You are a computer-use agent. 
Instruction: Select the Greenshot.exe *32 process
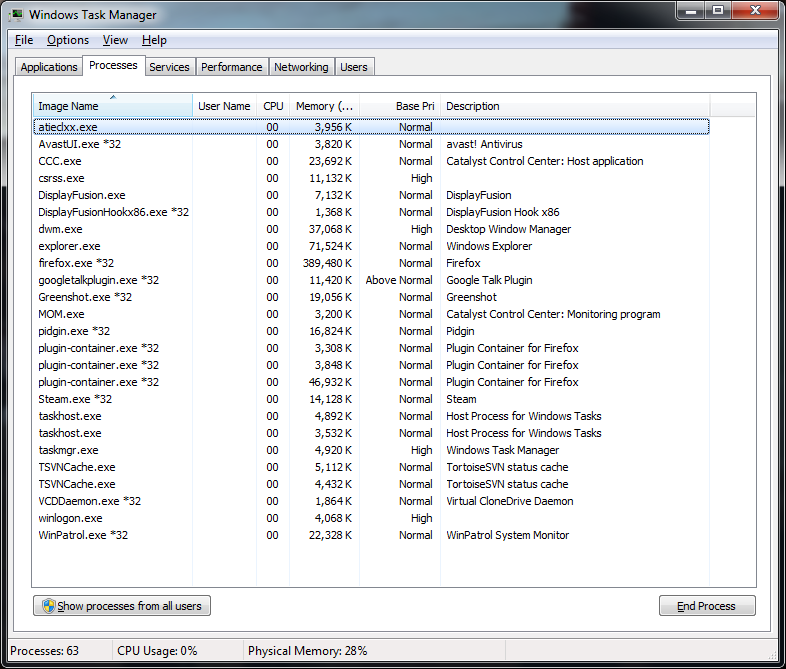[x=371, y=297]
